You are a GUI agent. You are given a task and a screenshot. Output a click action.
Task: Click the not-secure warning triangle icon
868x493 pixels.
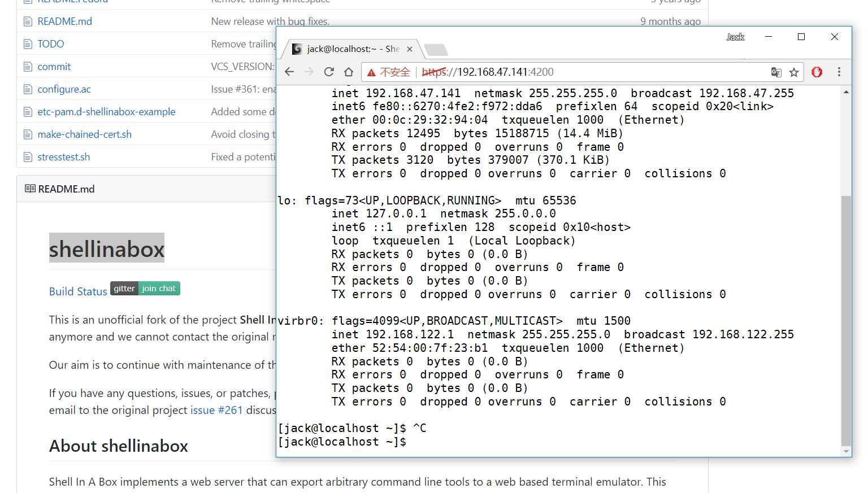[371, 72]
